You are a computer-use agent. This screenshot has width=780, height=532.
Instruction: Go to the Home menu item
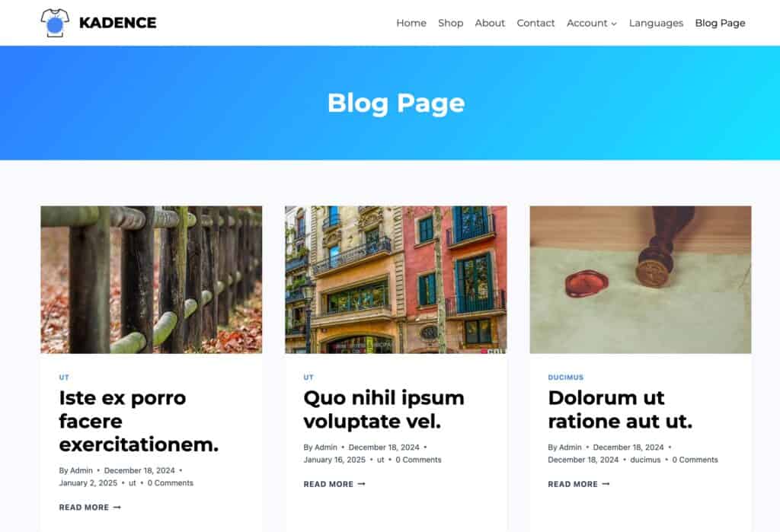[411, 23]
